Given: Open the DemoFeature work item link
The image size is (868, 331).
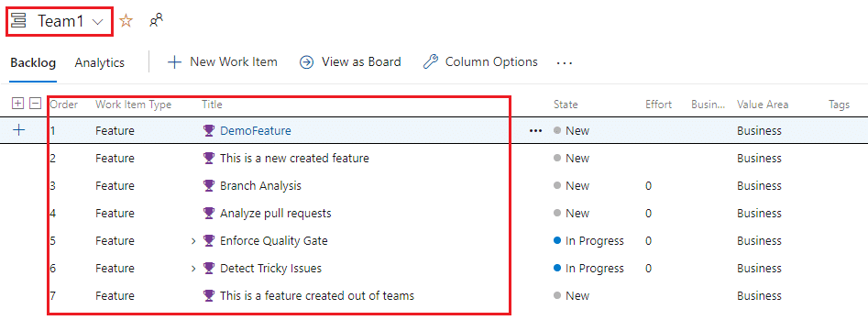Looking at the screenshot, I should tap(255, 131).
